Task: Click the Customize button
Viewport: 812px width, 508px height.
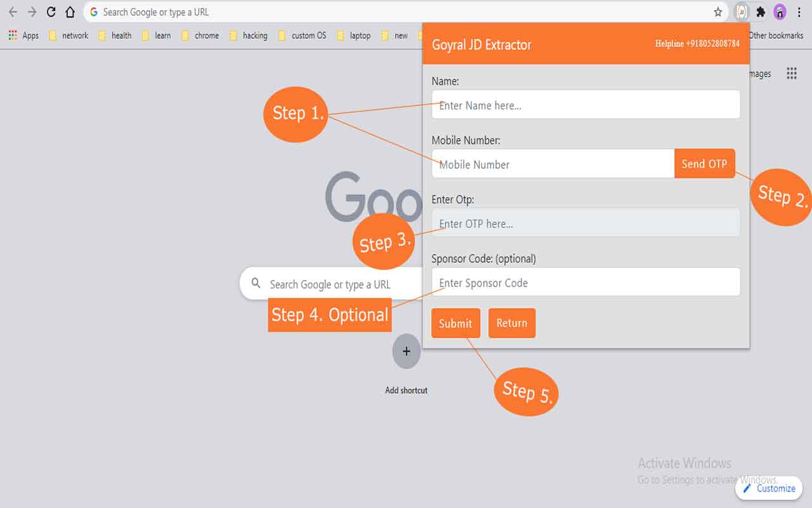Action: [x=769, y=488]
